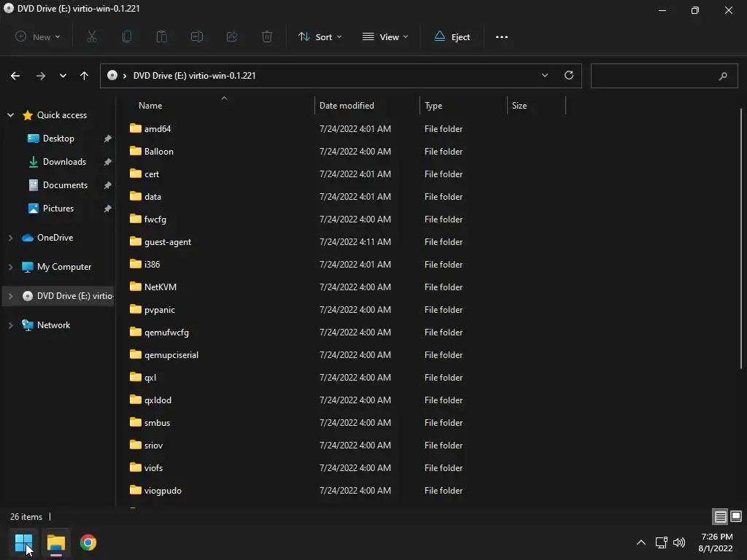This screenshot has width=747, height=560.
Task: Open the clock and date flyout
Action: pyautogui.click(x=716, y=542)
